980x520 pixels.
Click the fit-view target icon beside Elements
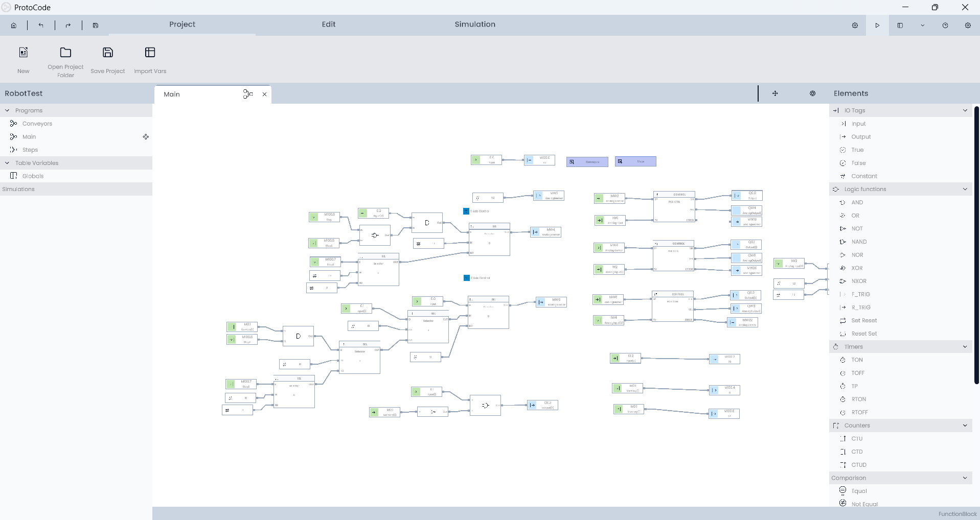pyautogui.click(x=813, y=93)
